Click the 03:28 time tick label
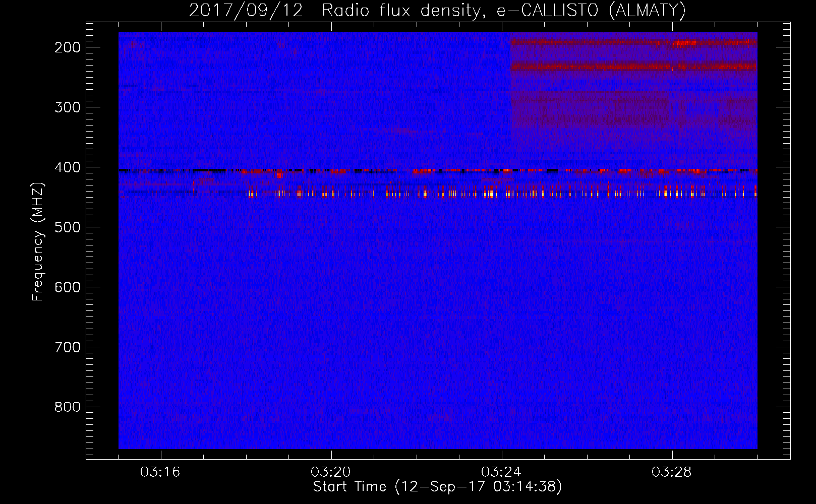The image size is (816, 504). pos(672,472)
